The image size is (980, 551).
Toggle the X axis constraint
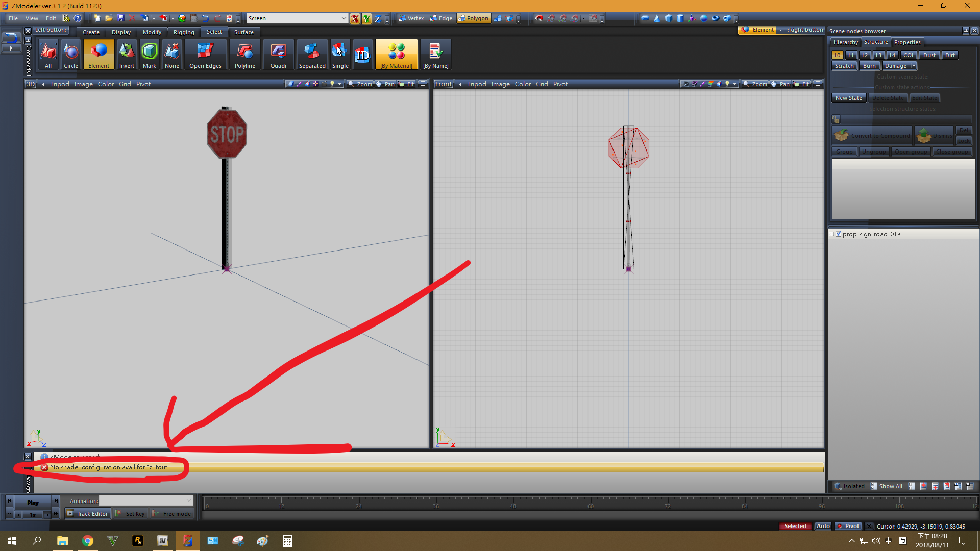click(x=355, y=19)
